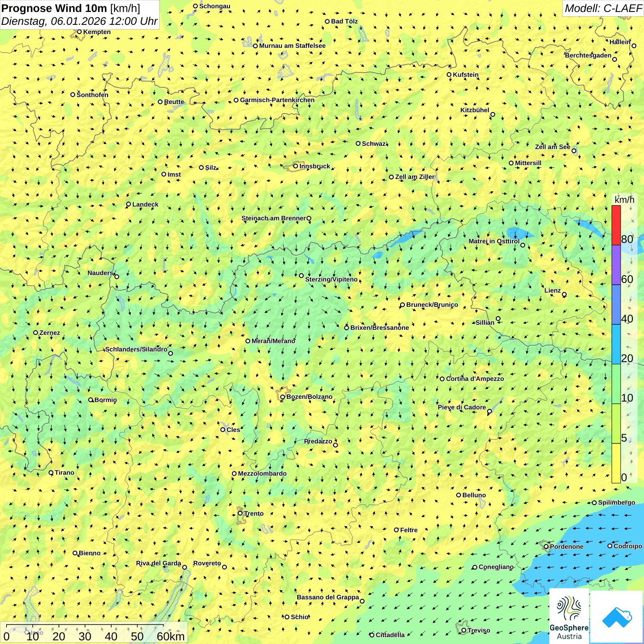Click the Riva del Garda marker
This screenshot has height=644, width=644.
pos(184,567)
